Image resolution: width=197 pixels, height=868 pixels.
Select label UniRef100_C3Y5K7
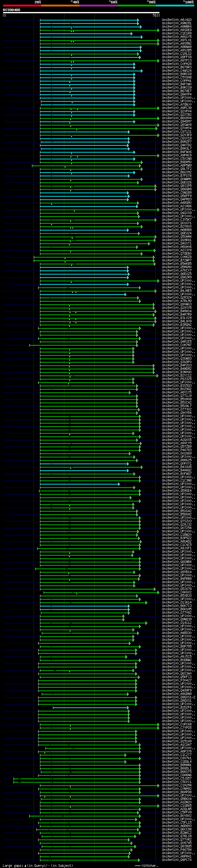tap(177, 220)
